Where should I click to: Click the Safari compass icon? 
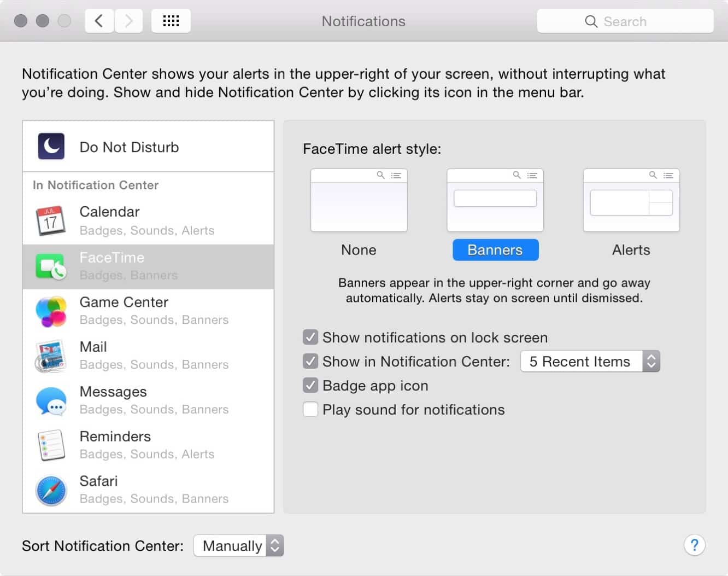[x=51, y=490]
